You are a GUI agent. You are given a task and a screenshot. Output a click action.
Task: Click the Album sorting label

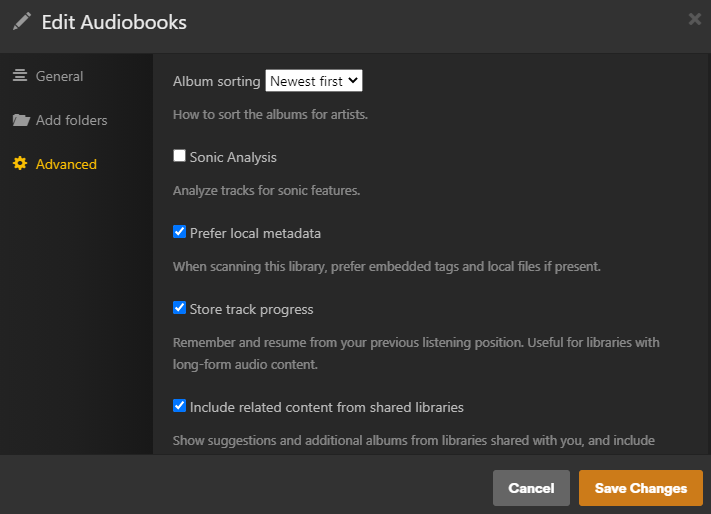pyautogui.click(x=216, y=81)
